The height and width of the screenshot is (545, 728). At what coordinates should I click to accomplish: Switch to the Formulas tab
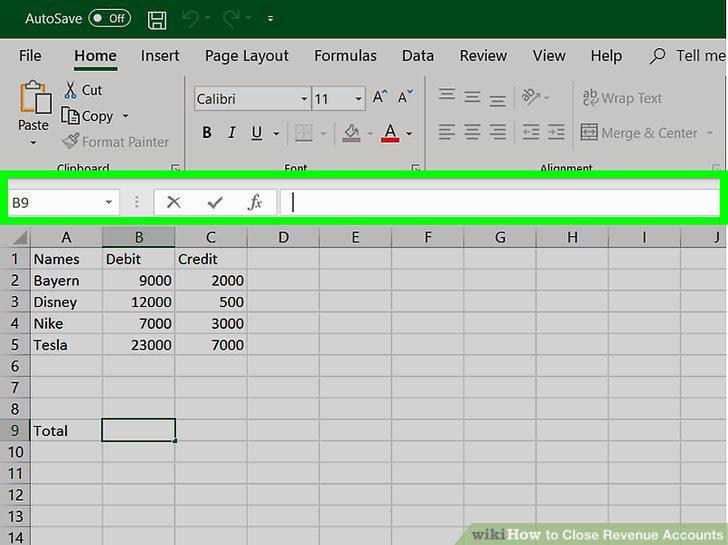tap(345, 56)
